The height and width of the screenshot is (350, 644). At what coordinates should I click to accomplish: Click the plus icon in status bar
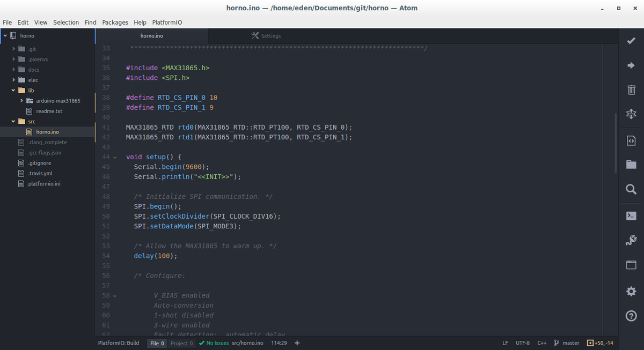coord(297,343)
